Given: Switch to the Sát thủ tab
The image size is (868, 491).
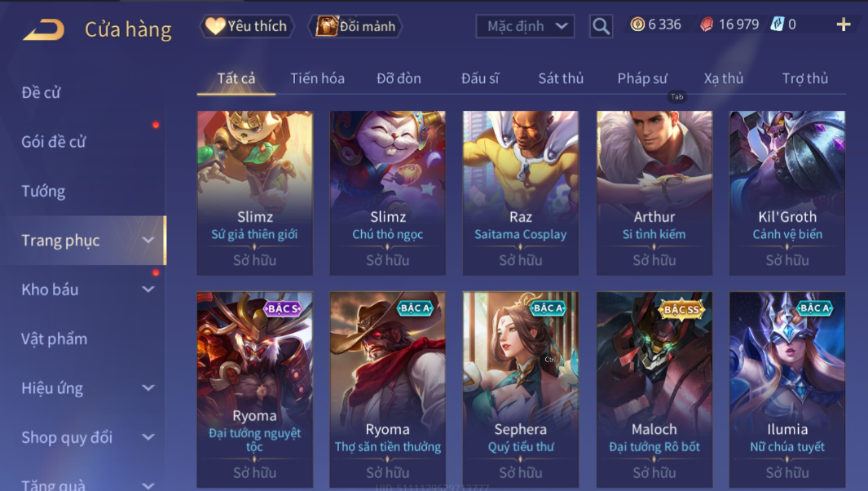Looking at the screenshot, I should tap(561, 78).
